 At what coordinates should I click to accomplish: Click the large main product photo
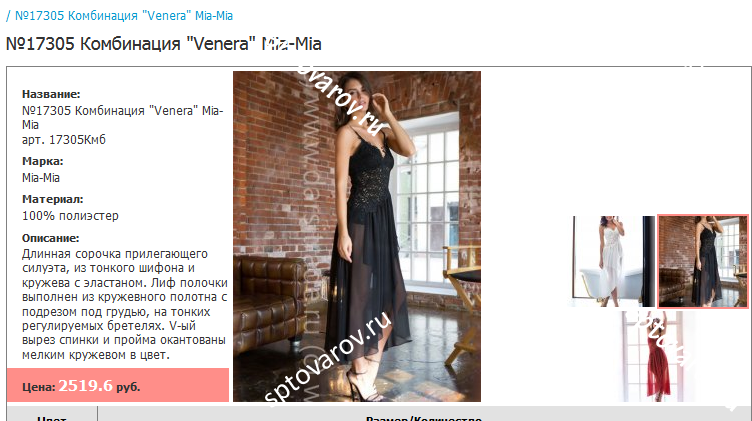click(x=357, y=236)
